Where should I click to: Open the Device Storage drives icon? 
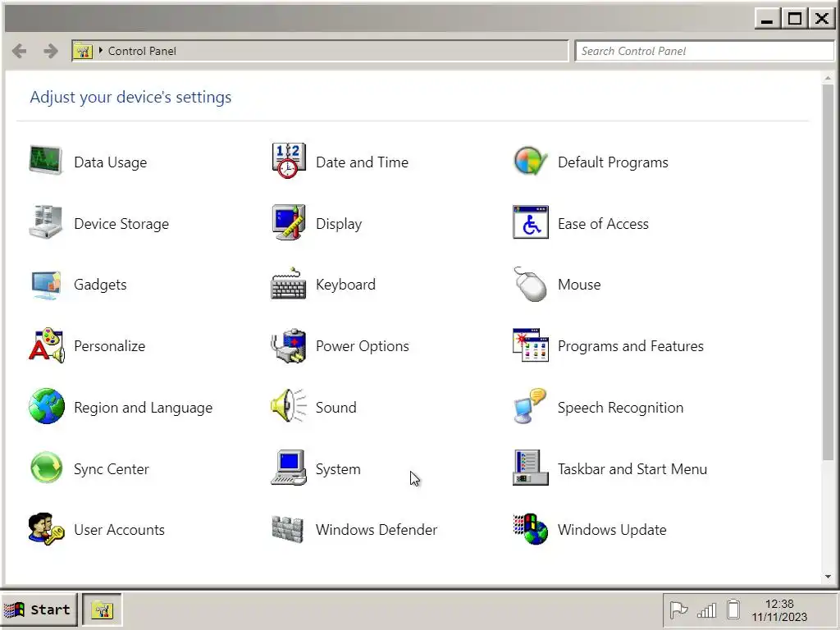pyautogui.click(x=46, y=221)
